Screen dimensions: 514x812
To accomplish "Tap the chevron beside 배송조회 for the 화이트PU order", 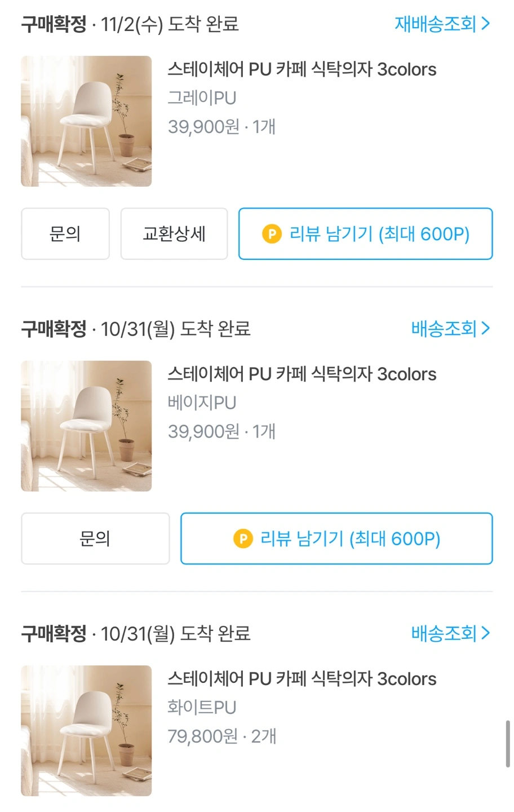I will point(485,633).
